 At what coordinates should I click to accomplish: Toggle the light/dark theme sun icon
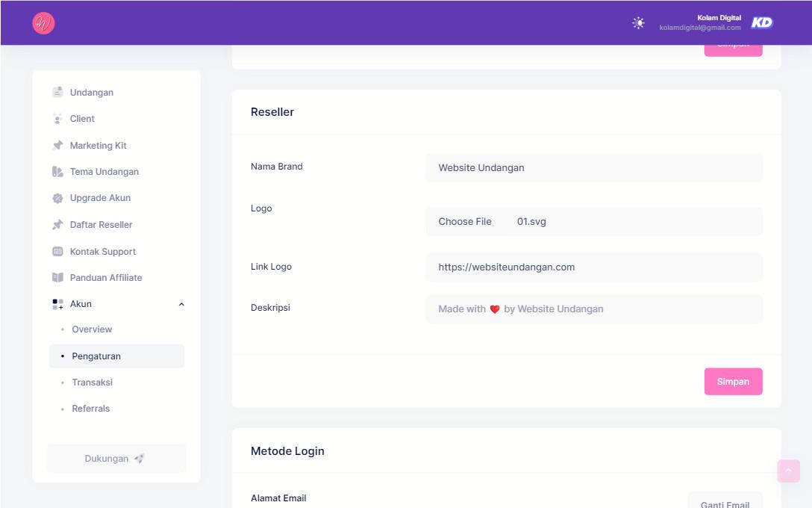coord(639,23)
